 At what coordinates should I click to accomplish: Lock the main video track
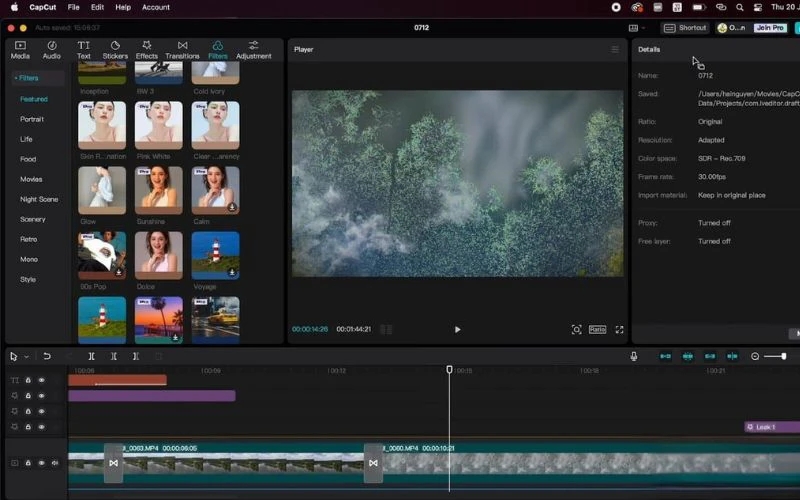[x=28, y=463]
